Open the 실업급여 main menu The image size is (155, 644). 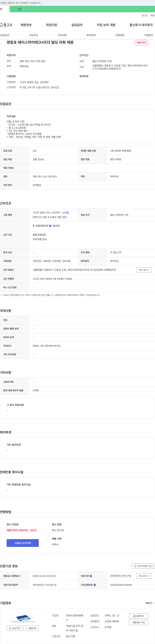point(77,25)
